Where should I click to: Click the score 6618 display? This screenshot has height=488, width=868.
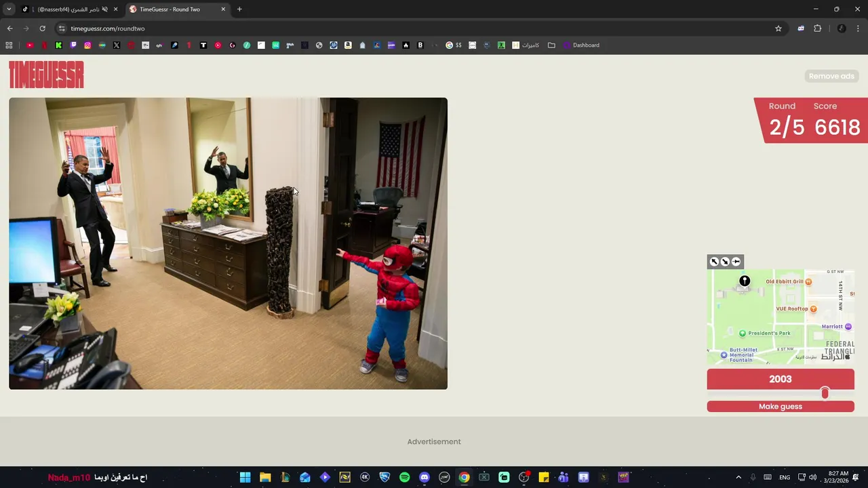[837, 127]
